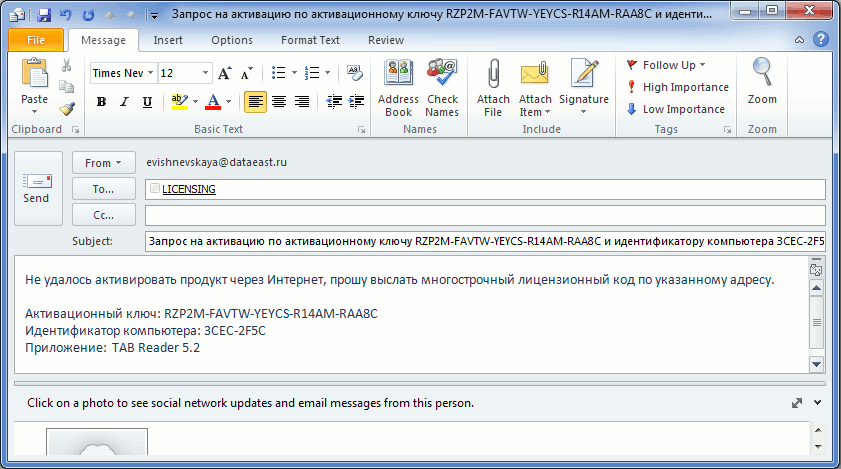This screenshot has height=469, width=841.
Task: Run Check Names
Action: (442, 89)
